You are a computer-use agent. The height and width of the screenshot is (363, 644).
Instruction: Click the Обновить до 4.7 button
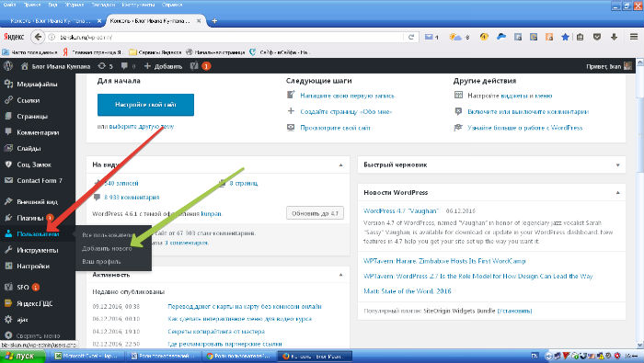pos(315,213)
